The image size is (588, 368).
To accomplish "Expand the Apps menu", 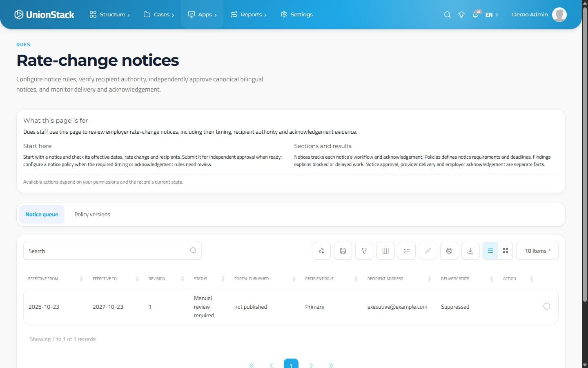I will [202, 14].
